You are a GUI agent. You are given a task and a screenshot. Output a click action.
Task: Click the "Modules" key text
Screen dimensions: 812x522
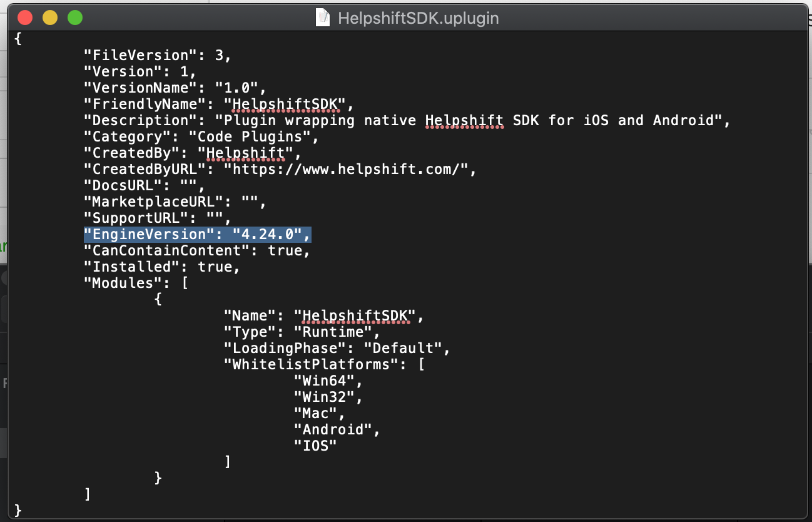(x=123, y=283)
